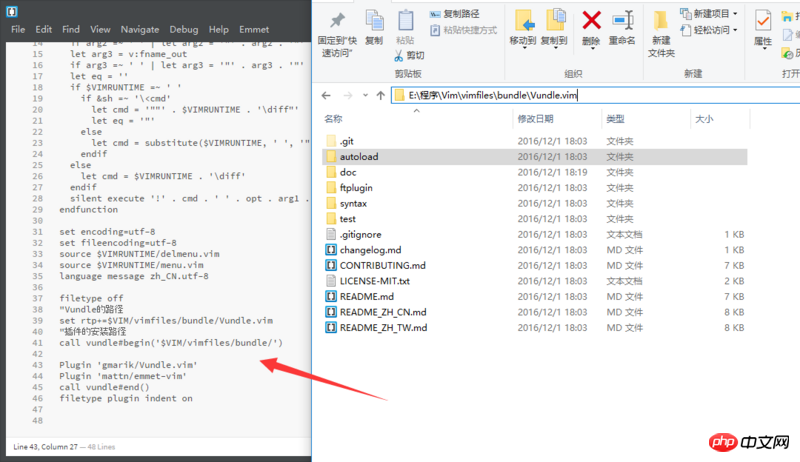This screenshot has height=462, width=800.
Task: Select LICENSE-MIT.txt file
Action: 535,281
